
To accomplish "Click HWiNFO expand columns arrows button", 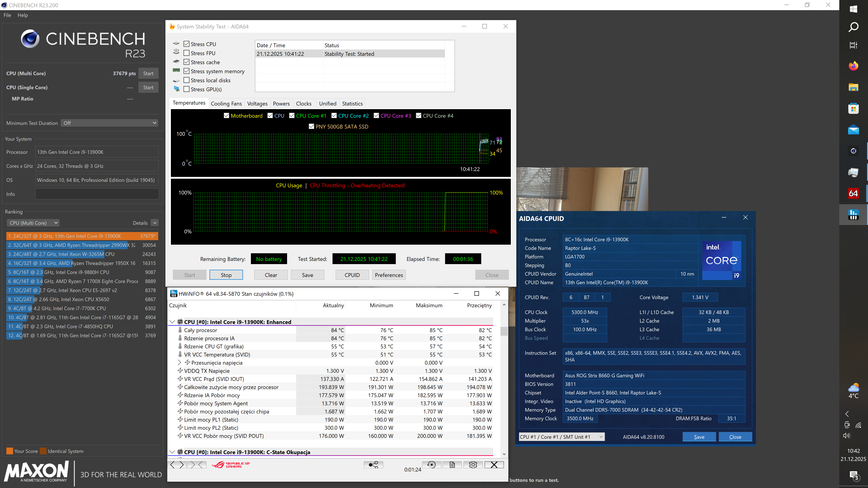I will click(x=177, y=465).
